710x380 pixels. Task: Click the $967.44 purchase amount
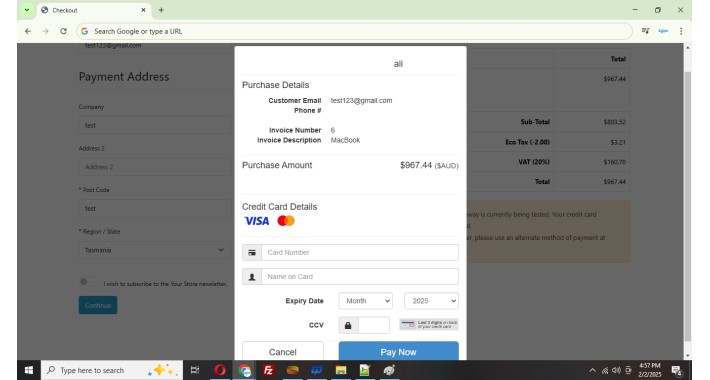(x=416, y=165)
